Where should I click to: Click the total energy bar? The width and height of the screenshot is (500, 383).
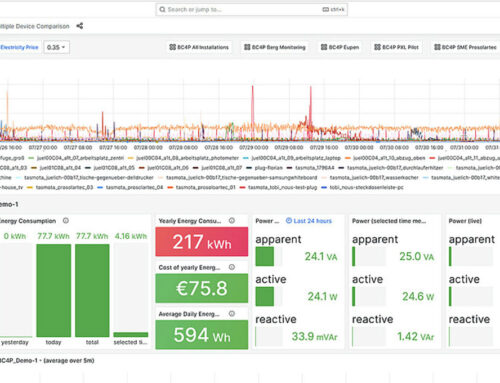(92, 290)
